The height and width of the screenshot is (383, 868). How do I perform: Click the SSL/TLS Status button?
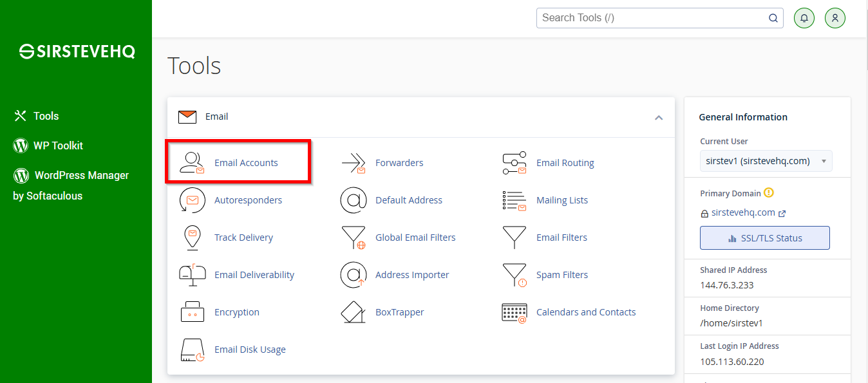coord(765,238)
